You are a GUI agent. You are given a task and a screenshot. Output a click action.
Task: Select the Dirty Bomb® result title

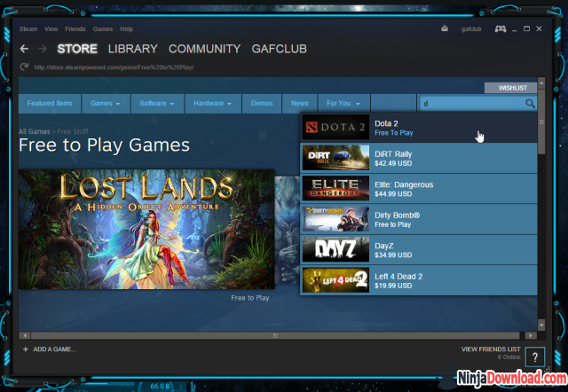[397, 216]
